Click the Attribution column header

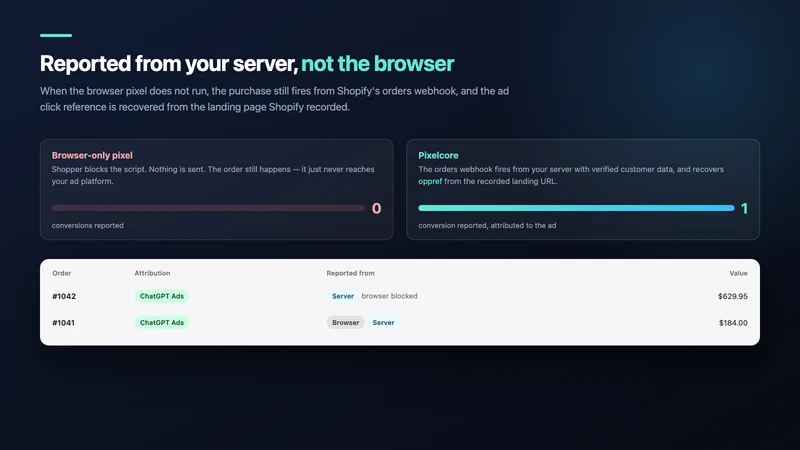pyautogui.click(x=152, y=273)
